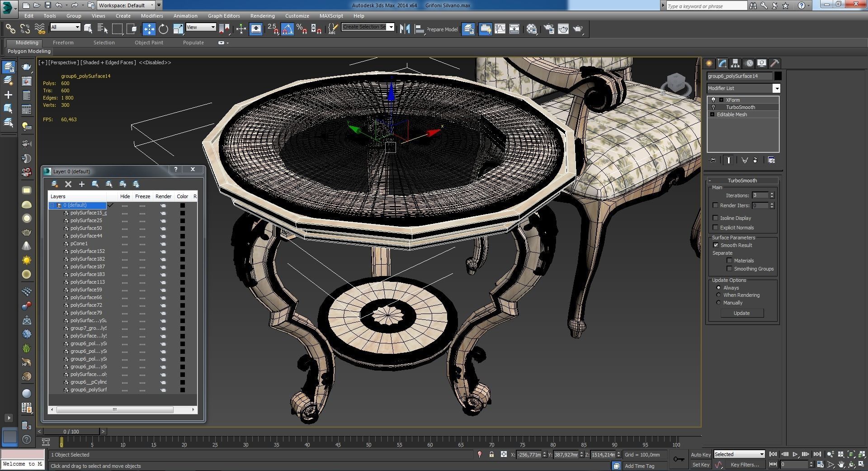The image size is (868, 471).
Task: Switch to the Object Paint ribbon tab
Action: click(149, 43)
